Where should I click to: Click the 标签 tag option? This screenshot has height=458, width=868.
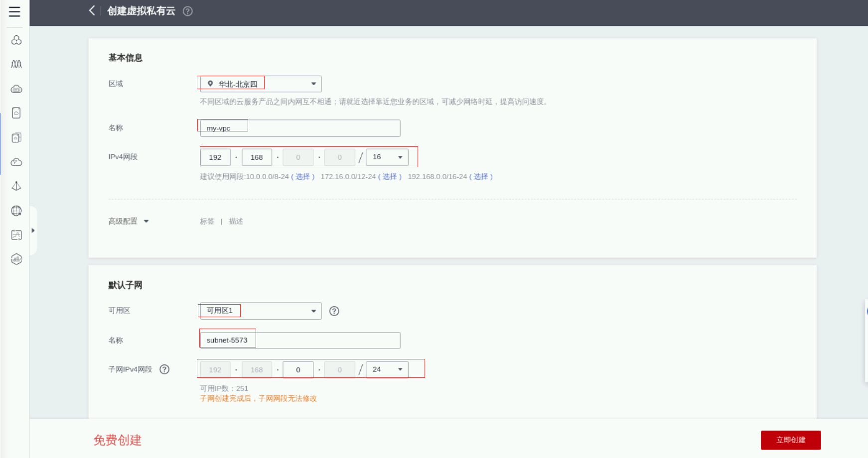[x=207, y=222]
